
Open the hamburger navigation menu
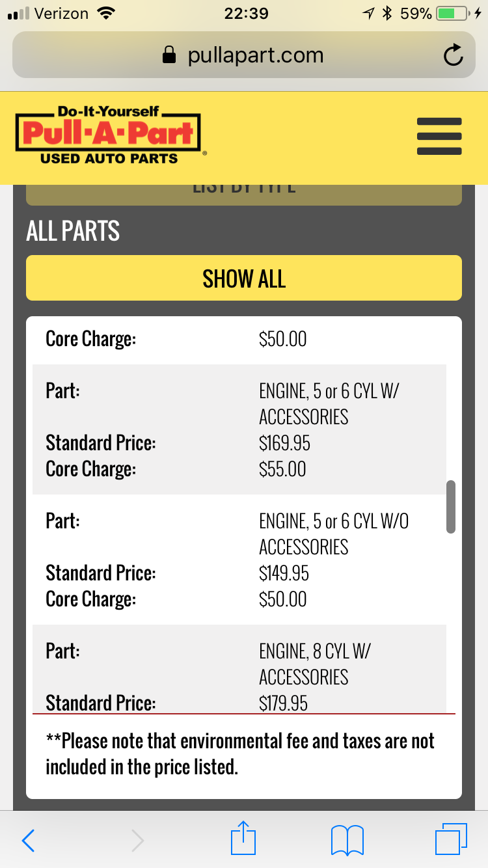439,137
